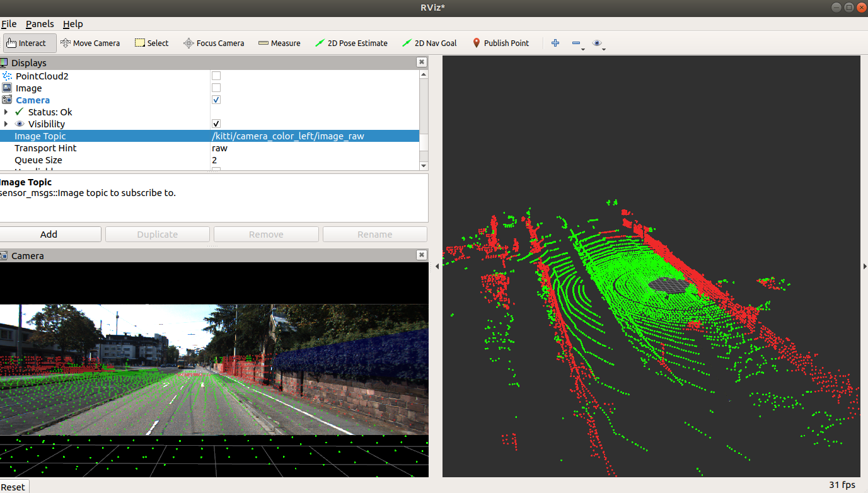Close the Displays panel

[x=422, y=62]
